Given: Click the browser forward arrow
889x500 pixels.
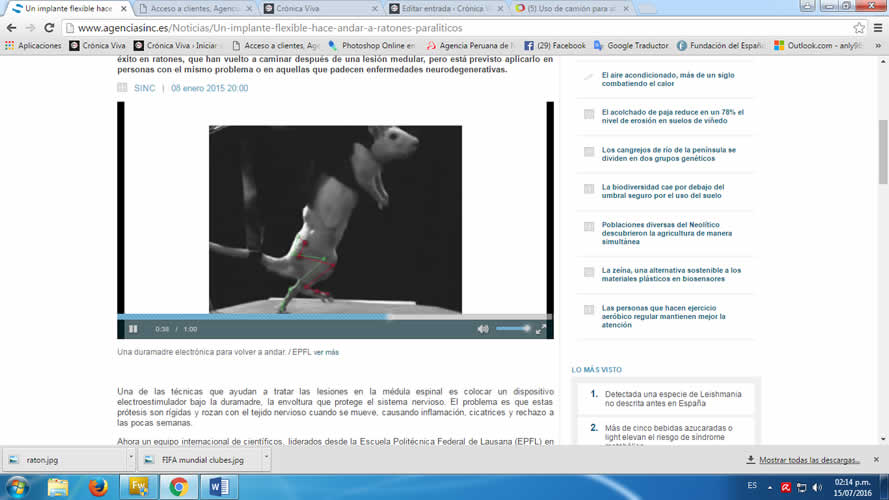Looking at the screenshot, I should [x=30, y=28].
